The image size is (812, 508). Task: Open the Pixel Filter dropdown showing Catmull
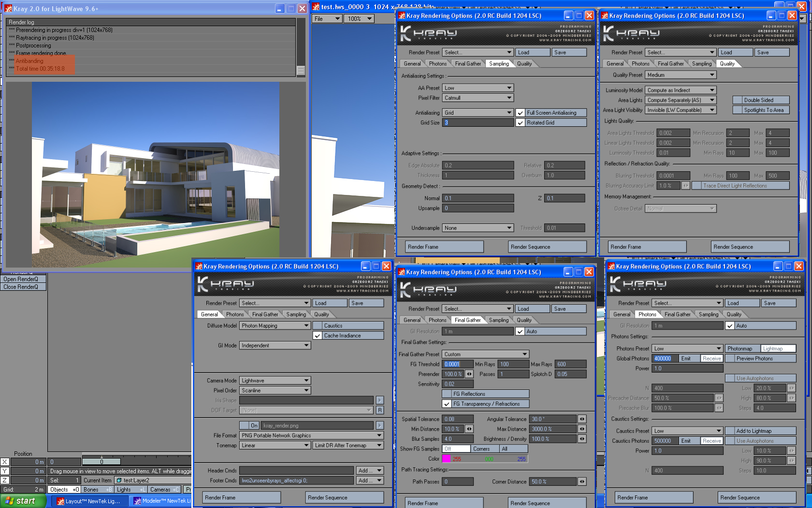pyautogui.click(x=478, y=98)
